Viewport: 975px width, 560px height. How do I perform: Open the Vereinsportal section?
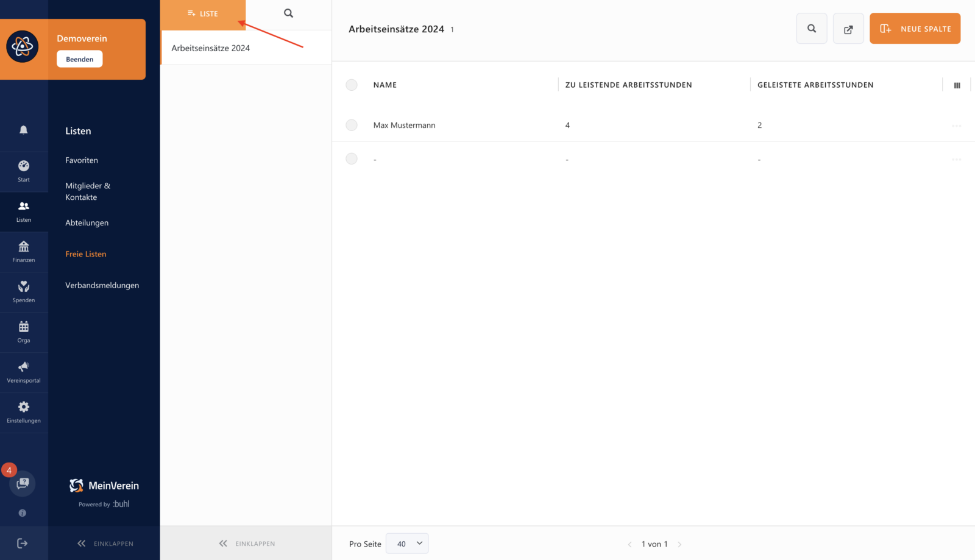[24, 372]
